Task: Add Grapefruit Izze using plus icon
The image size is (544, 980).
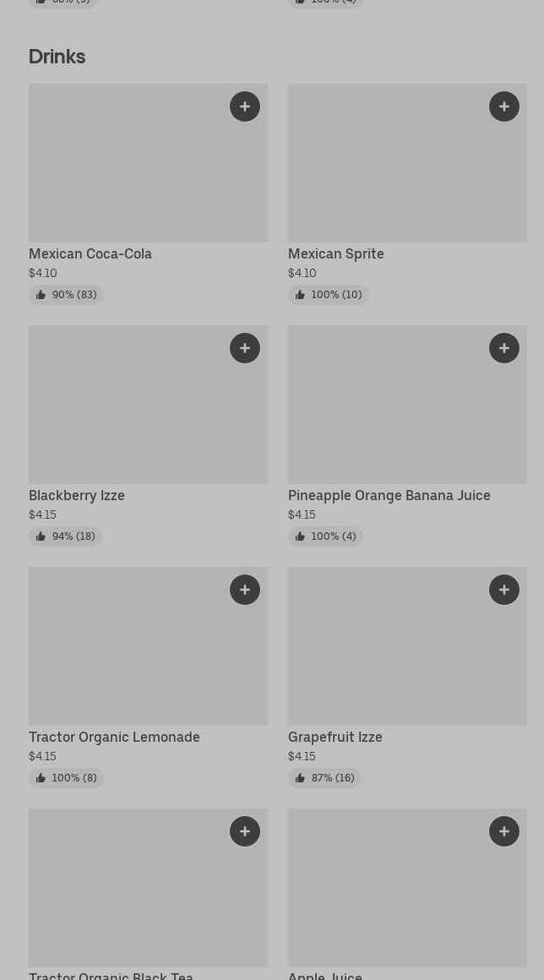Action: 504,590
